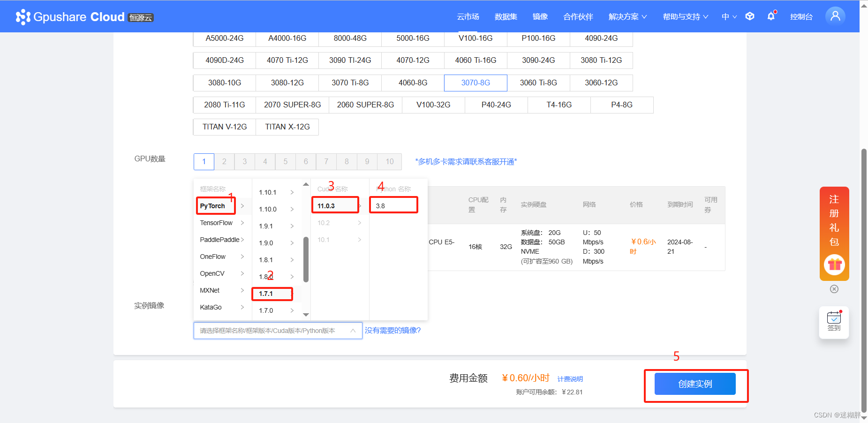Select GPU model 4090-24G
Image resolution: width=868 pixels, height=423 pixels.
[601, 38]
